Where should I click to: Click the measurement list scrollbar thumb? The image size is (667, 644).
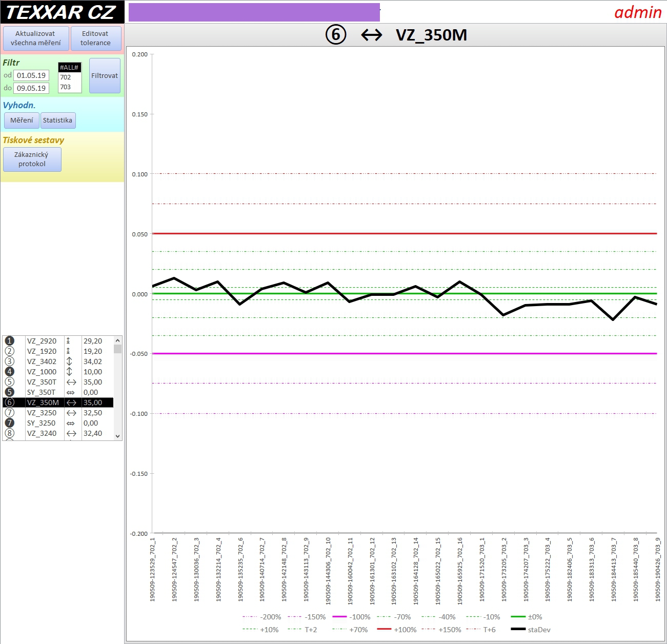[117, 349]
